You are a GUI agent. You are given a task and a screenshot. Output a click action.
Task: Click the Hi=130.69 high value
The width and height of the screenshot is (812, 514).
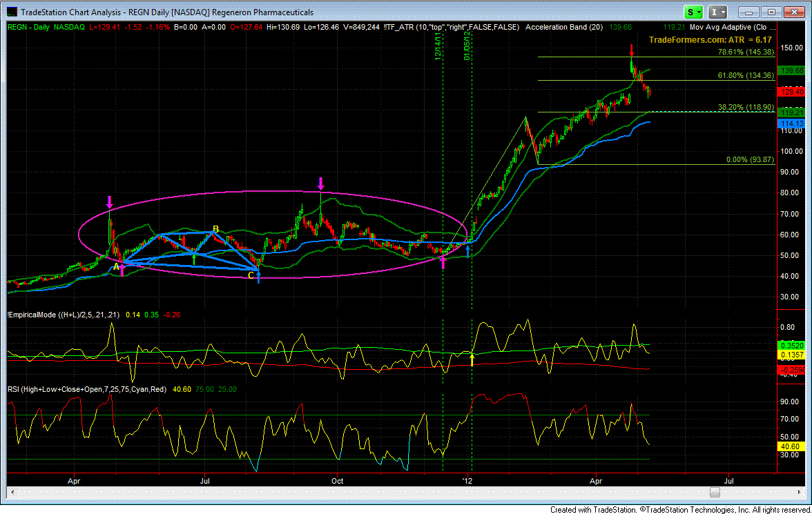click(283, 27)
